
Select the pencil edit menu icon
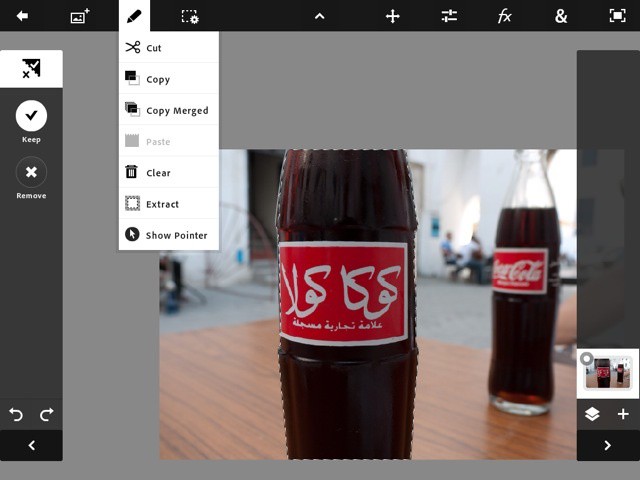click(133, 16)
